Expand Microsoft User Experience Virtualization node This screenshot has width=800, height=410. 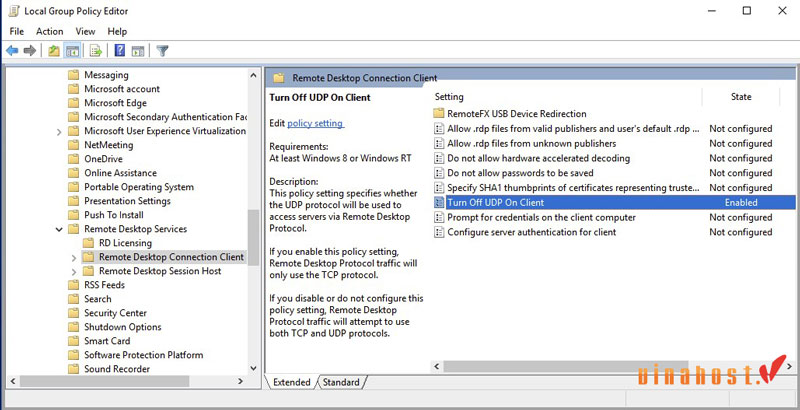59,131
